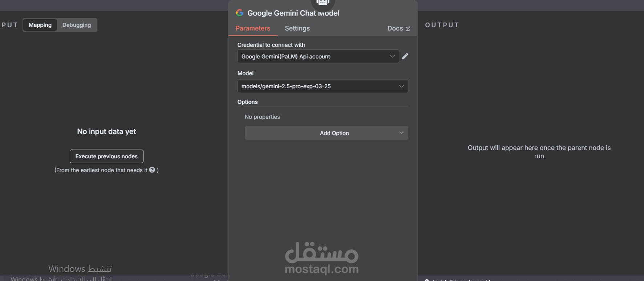The width and height of the screenshot is (644, 281).
Task: Click the Add Option chevron arrow
Action: coord(401,133)
